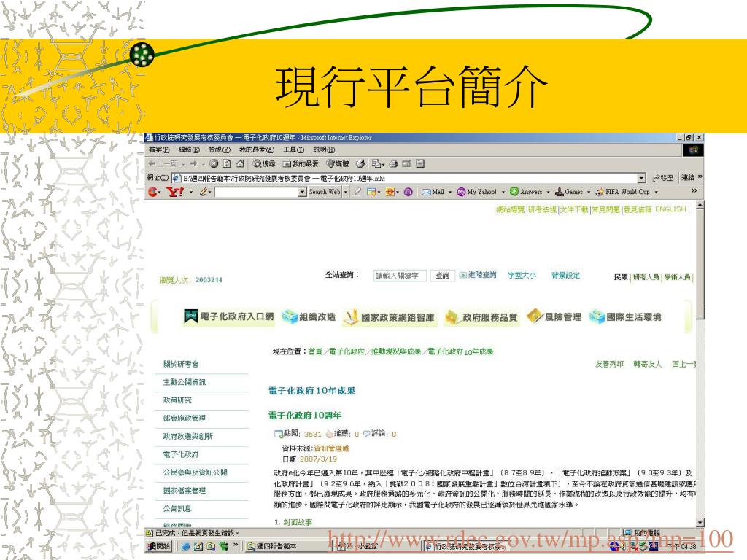Open the 政府服務品質 banner link
This screenshot has width=747, height=560.
[481, 318]
